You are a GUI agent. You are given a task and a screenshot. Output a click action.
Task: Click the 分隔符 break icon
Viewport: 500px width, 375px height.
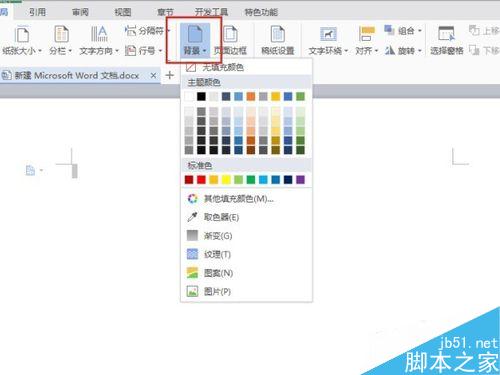pos(130,31)
